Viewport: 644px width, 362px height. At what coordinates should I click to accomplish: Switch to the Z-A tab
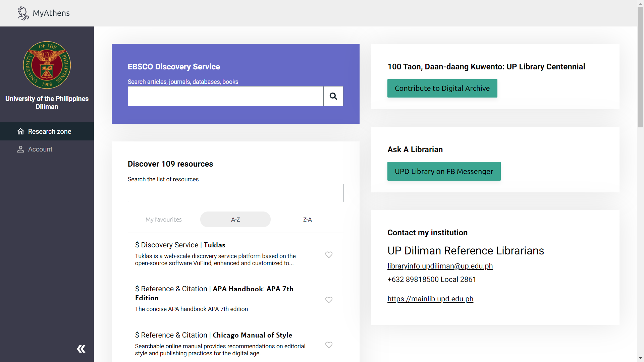(x=307, y=219)
